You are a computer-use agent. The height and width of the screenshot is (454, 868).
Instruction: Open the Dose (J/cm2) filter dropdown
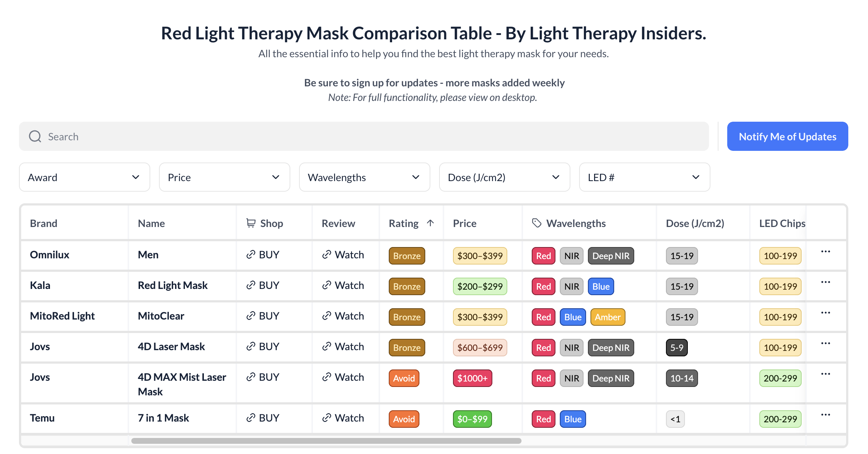505,177
